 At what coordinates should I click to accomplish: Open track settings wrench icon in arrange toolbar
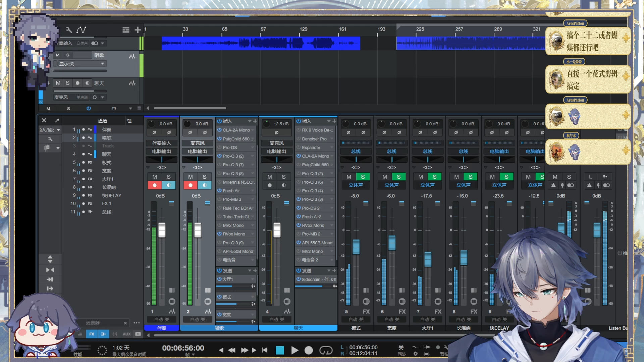[x=69, y=30]
